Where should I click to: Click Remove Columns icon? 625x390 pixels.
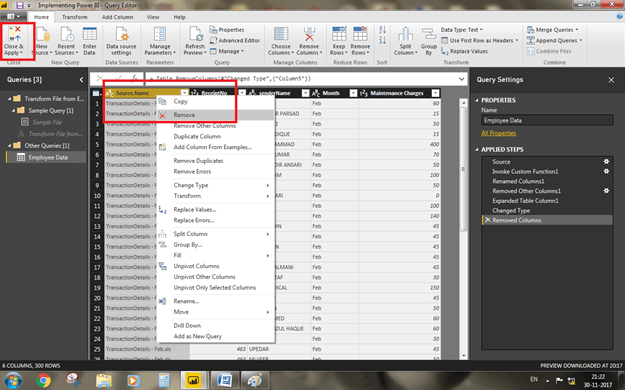(309, 33)
